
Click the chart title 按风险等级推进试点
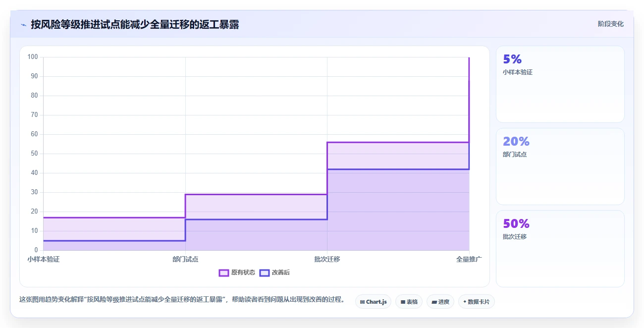click(135, 24)
